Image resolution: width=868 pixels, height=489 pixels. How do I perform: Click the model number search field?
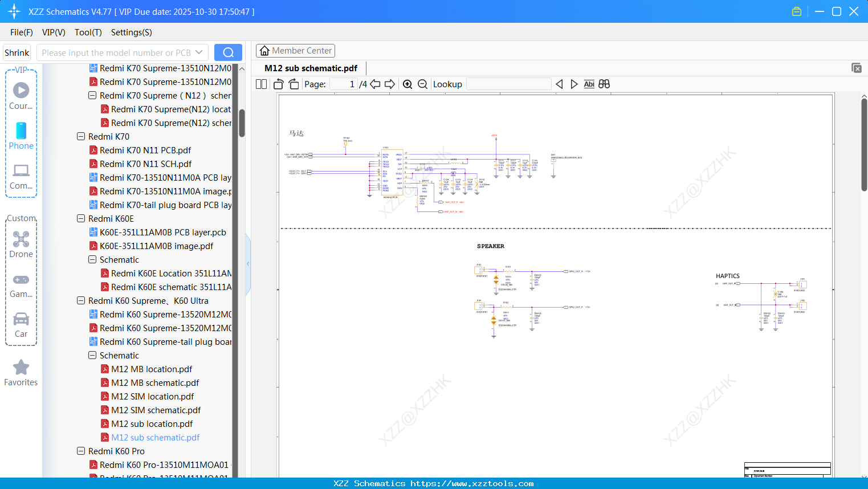117,52
